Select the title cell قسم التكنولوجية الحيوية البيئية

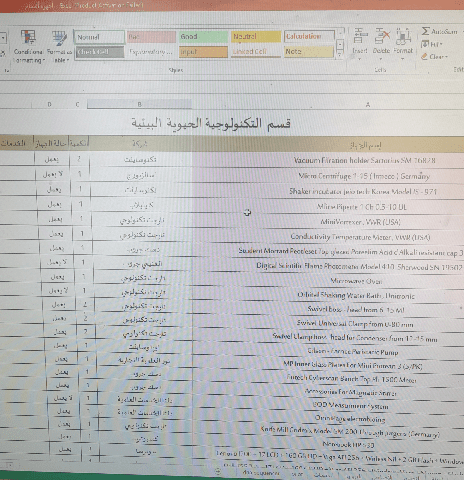tap(211, 123)
